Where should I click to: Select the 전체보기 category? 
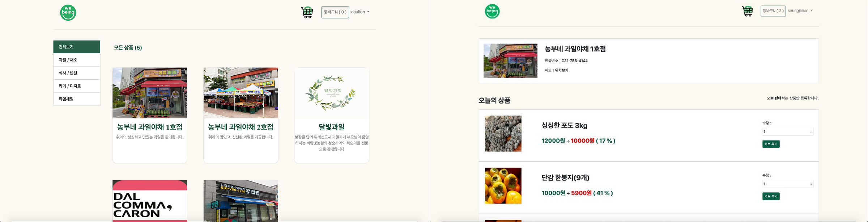pyautogui.click(x=77, y=47)
